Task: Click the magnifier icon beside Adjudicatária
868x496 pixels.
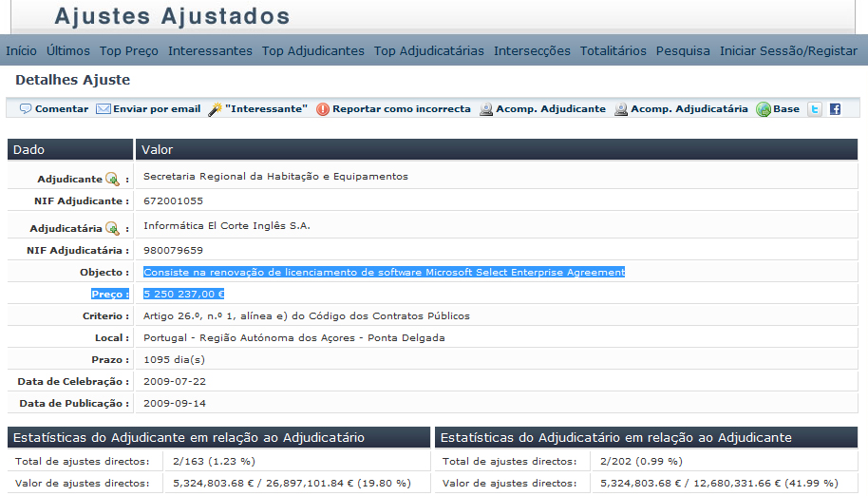Action: (112, 228)
